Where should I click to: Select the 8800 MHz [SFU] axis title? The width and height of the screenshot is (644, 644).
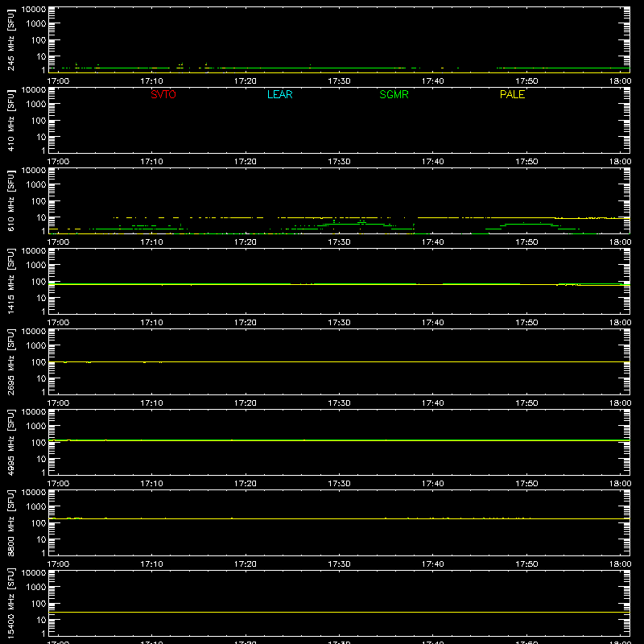[x=10, y=522]
